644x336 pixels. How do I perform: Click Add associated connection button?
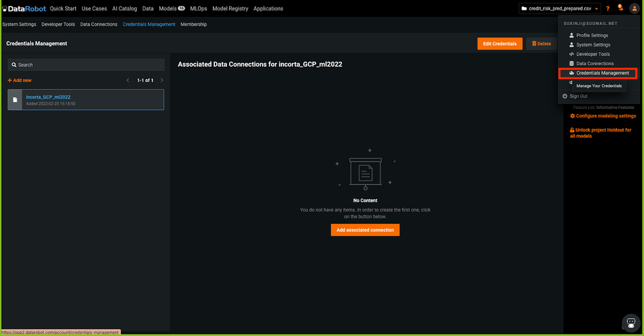click(365, 230)
